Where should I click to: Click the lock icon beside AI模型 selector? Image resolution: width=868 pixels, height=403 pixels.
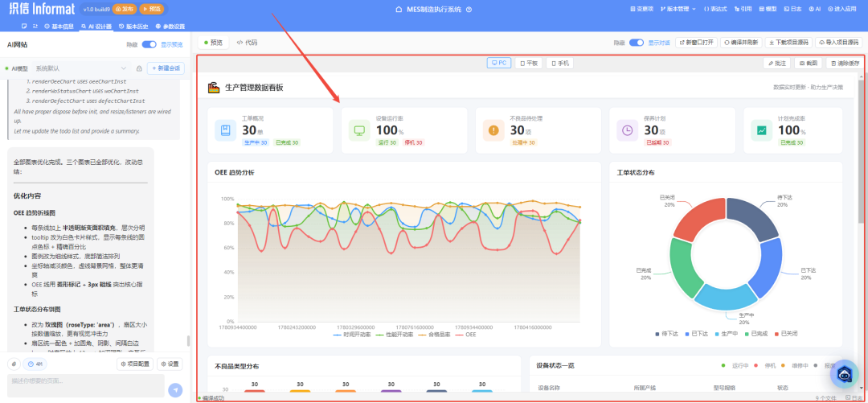139,68
